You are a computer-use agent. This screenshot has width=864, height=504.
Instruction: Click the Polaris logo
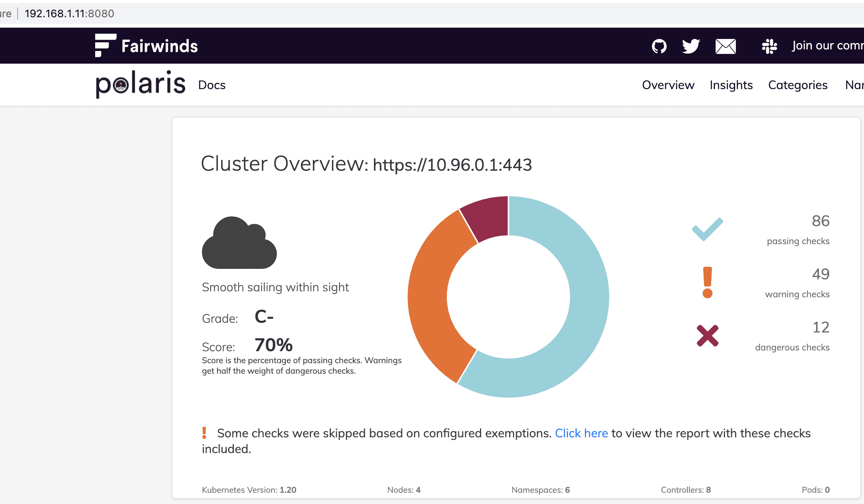click(x=141, y=84)
